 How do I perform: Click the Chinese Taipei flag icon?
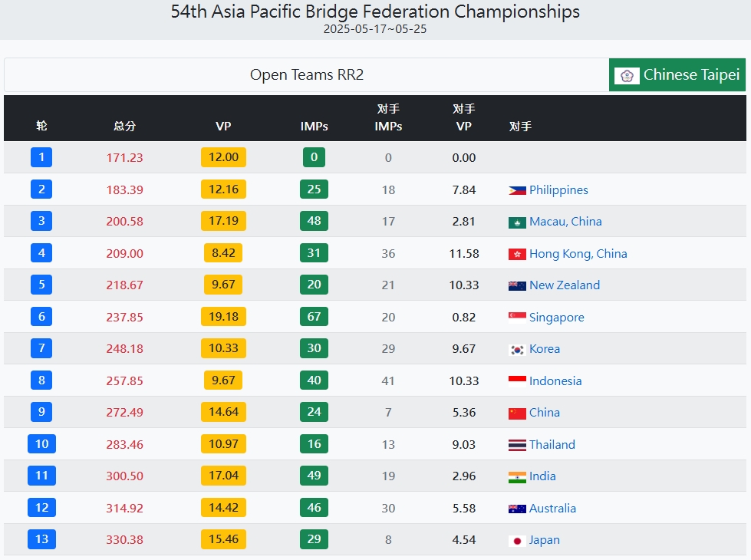627,76
